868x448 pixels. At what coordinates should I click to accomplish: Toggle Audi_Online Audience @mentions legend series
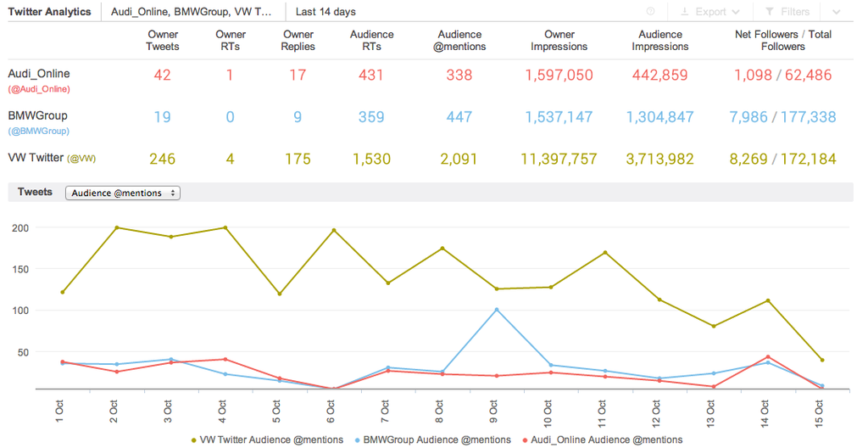coord(603,440)
